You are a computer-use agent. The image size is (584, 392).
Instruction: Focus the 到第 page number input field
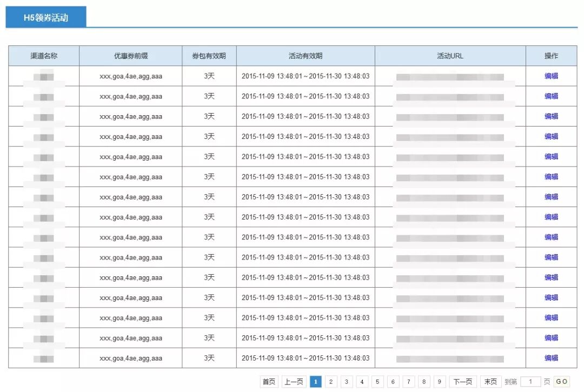click(x=530, y=382)
